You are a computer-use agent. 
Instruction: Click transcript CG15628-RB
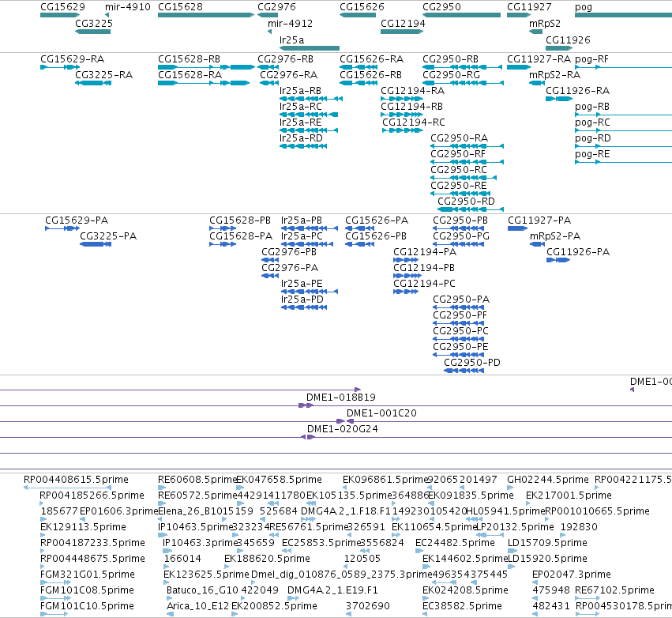point(206,67)
